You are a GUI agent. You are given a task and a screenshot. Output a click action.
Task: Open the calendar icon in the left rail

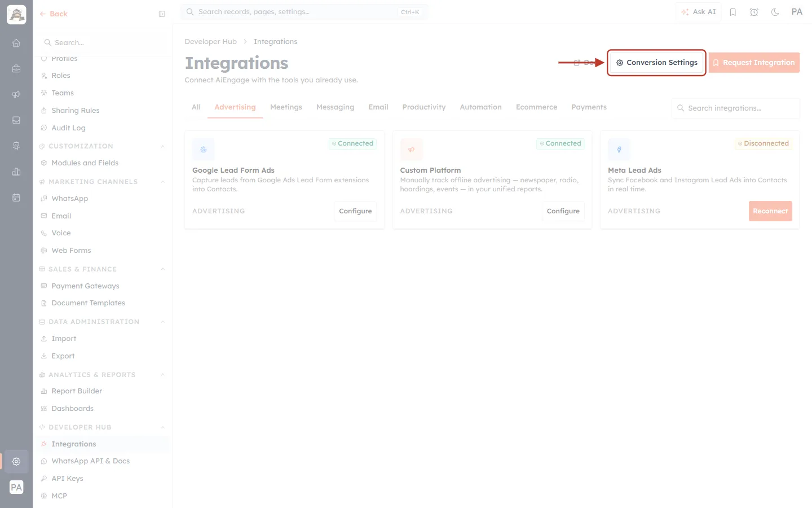(x=16, y=198)
